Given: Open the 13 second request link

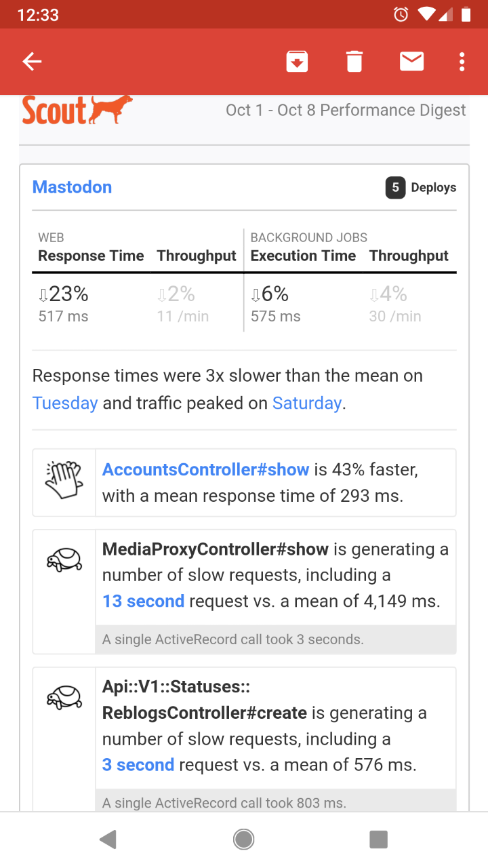Looking at the screenshot, I should click(x=143, y=601).
